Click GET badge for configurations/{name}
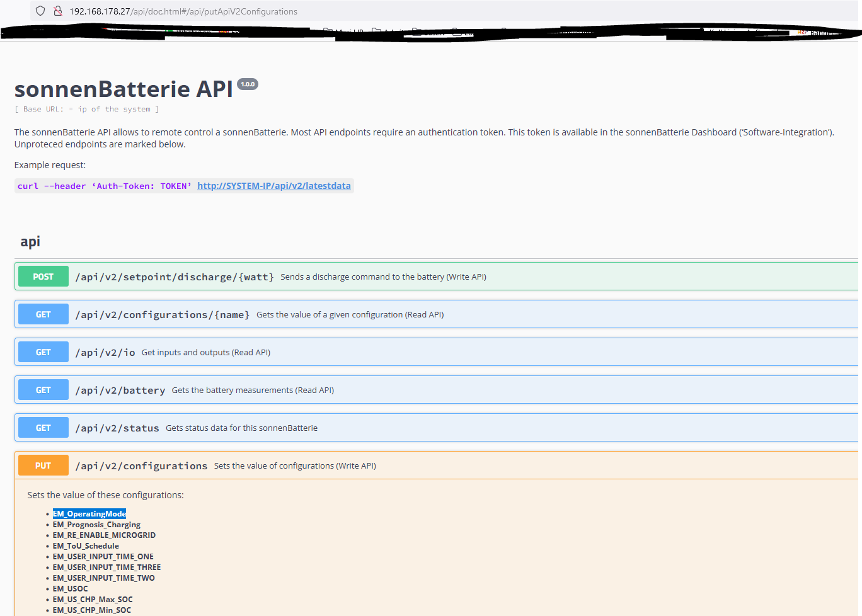The height and width of the screenshot is (616, 862). (43, 314)
